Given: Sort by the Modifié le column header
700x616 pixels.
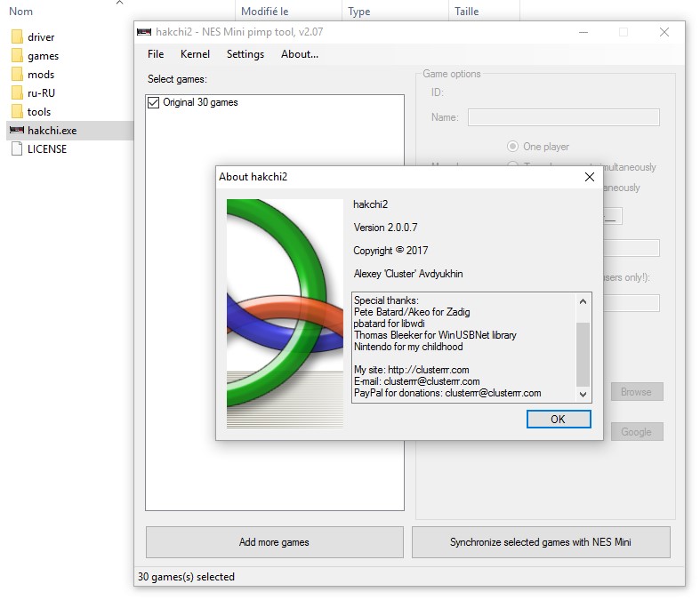Looking at the screenshot, I should tap(265, 12).
